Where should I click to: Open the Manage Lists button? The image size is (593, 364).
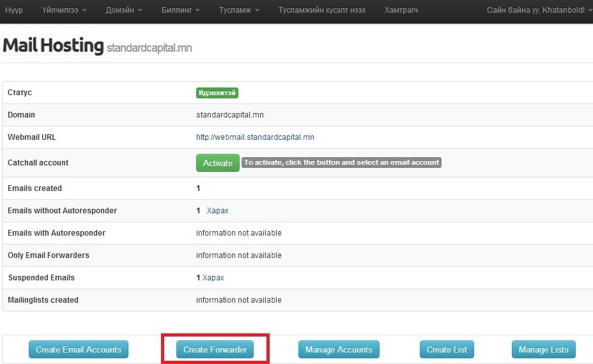[543, 349]
